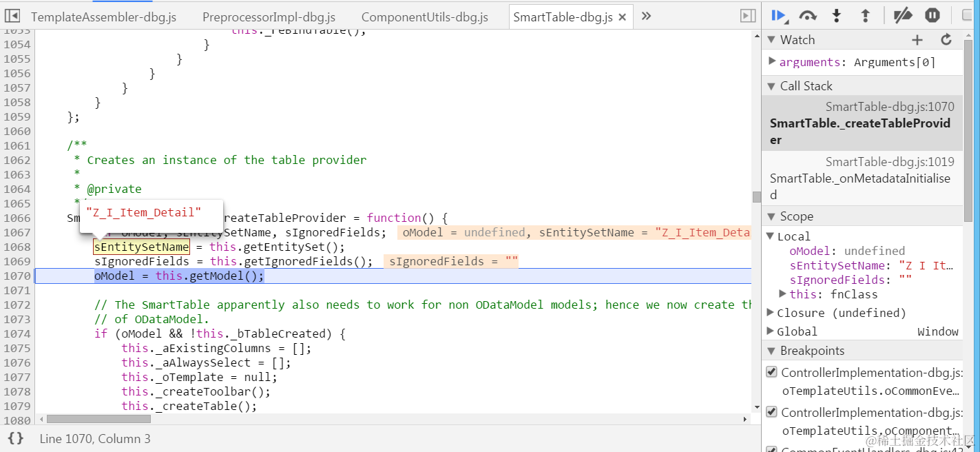Click line number 1070 in the gutter
Screen dimensions: 980x452
(x=16, y=276)
